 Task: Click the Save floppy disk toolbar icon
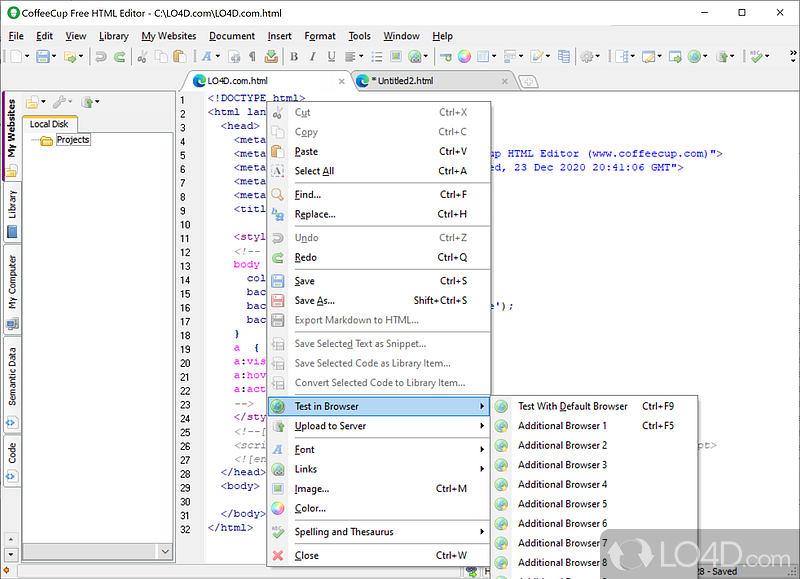click(x=43, y=56)
